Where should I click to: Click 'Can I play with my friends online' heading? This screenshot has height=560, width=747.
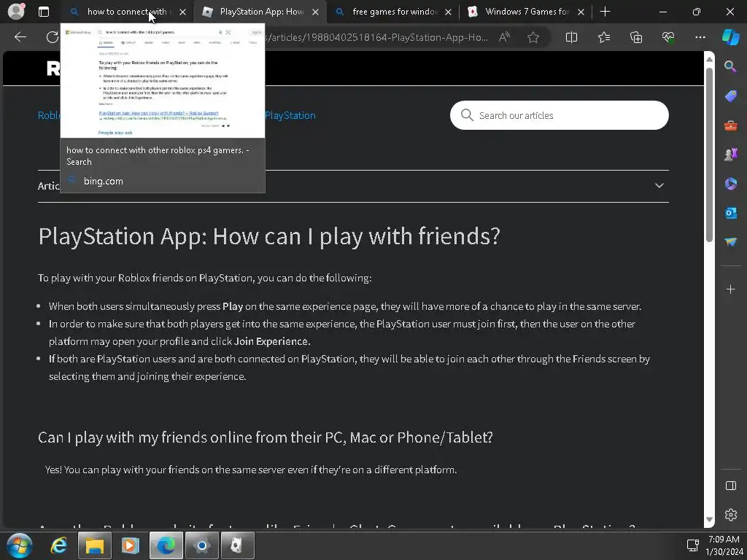pyautogui.click(x=266, y=437)
